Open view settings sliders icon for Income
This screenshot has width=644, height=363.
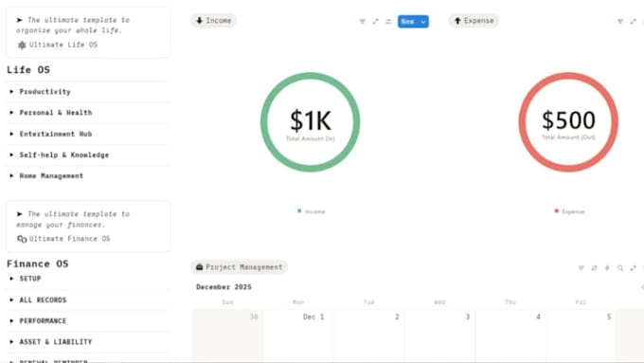tap(388, 22)
